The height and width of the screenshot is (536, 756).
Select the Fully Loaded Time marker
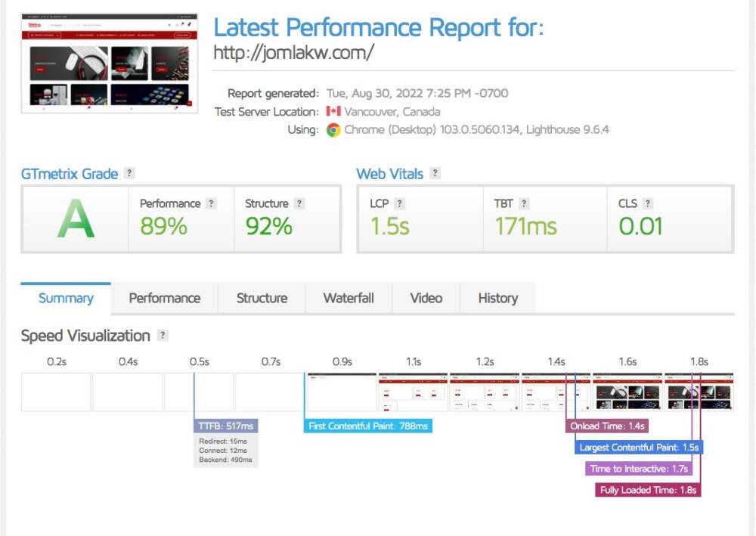click(648, 490)
